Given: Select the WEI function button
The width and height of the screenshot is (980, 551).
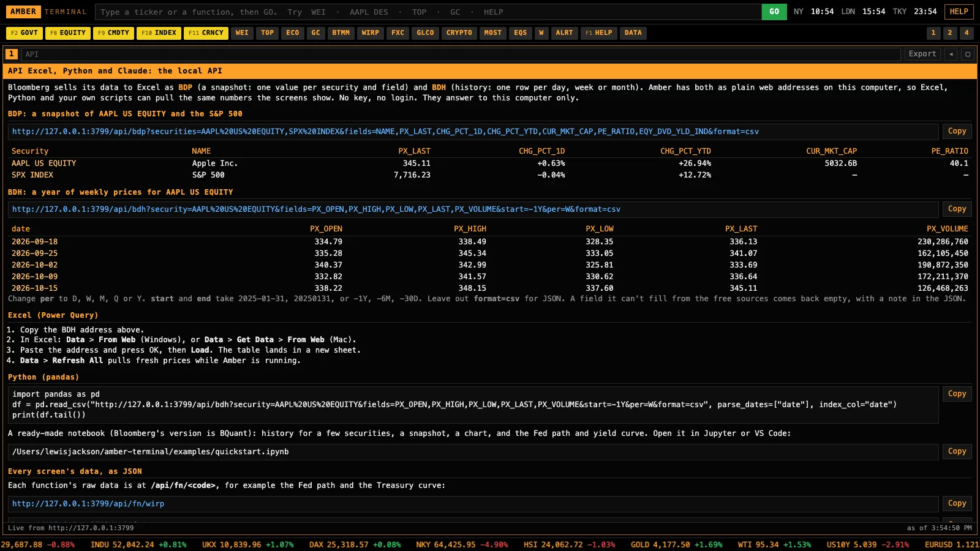Looking at the screenshot, I should point(243,33).
